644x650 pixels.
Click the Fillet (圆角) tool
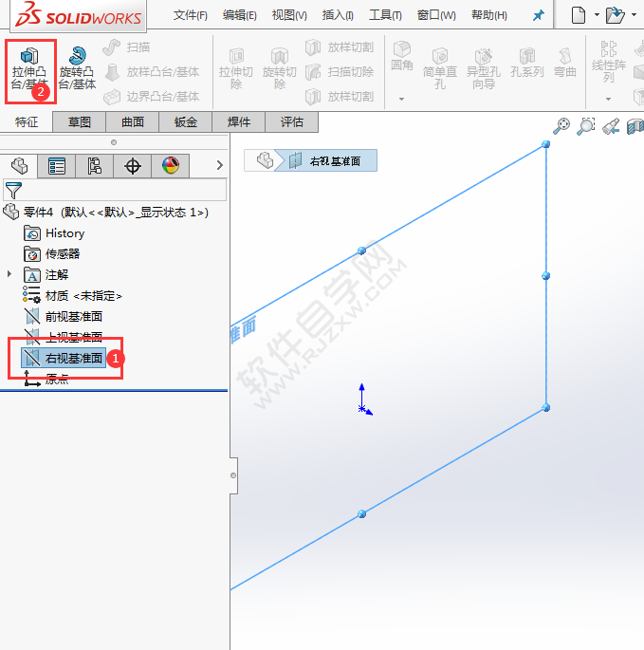coord(401,56)
